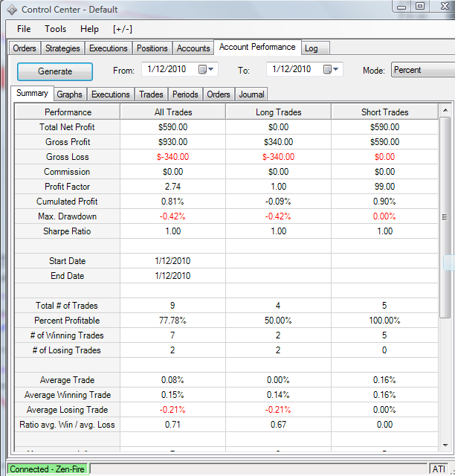Screen dimensions: 455x476
Task: Click the 100.00% Percent Profitable Short value
Action: pyautogui.click(x=384, y=321)
